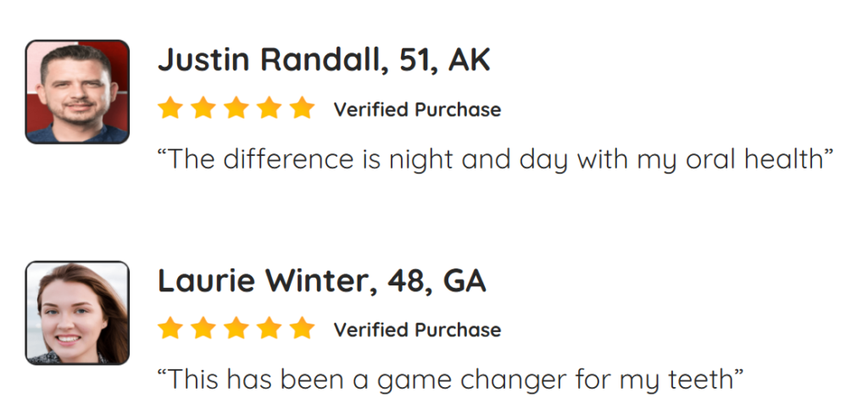Click the third star in Justin Randall's review
The height and width of the screenshot is (415, 868).
[x=236, y=109]
